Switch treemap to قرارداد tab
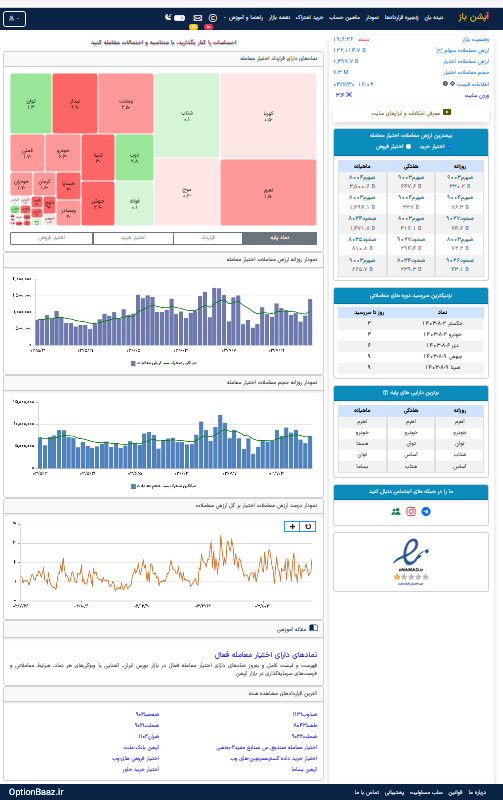The width and height of the screenshot is (503, 800). pyautogui.click(x=208, y=238)
